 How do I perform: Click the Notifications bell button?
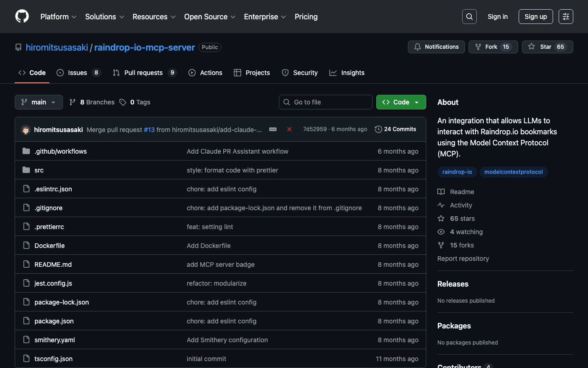[436, 47]
